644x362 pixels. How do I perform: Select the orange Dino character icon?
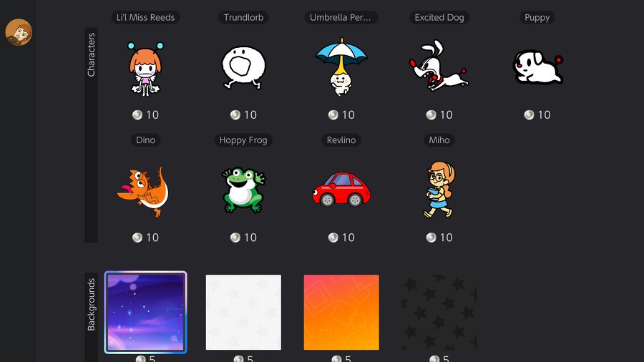click(x=143, y=191)
